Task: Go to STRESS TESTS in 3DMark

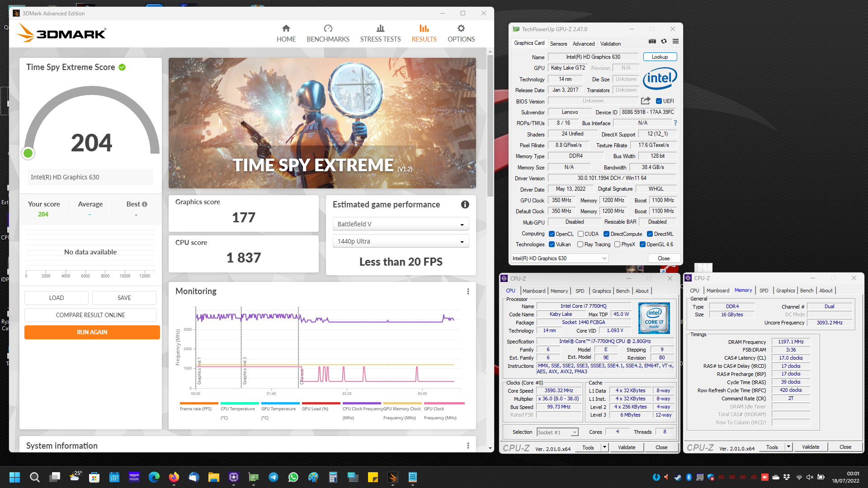Action: click(x=380, y=34)
